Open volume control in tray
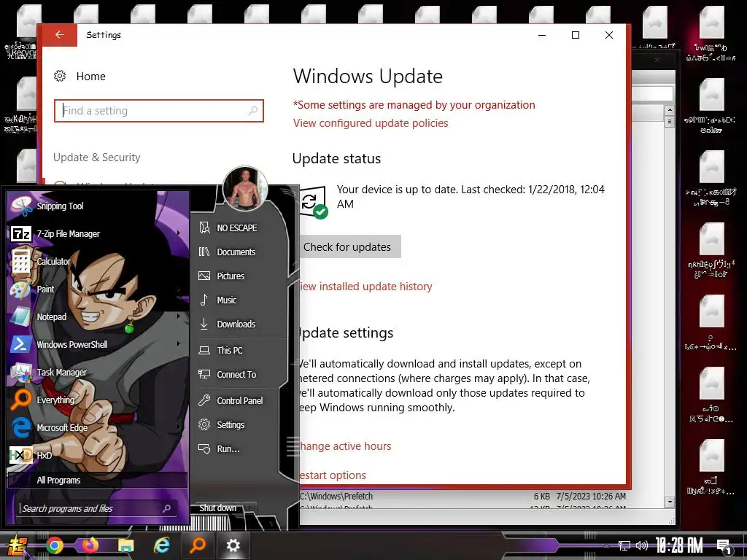747x560 pixels. (642, 545)
